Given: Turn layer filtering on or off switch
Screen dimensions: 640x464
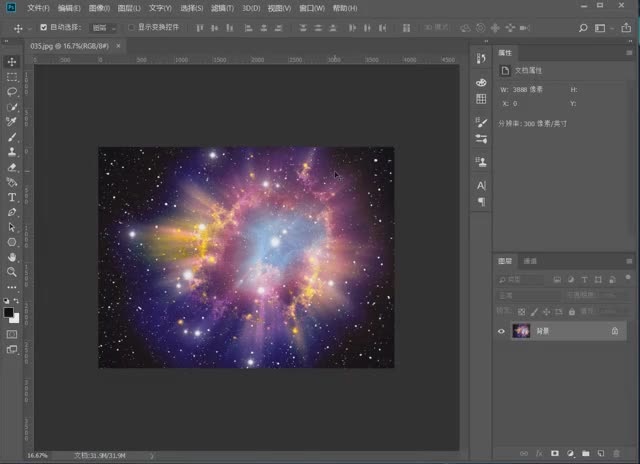Looking at the screenshot, I should click(x=628, y=278).
